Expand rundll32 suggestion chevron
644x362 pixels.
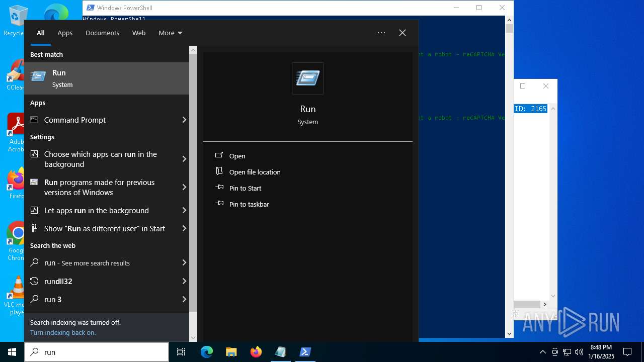point(184,281)
